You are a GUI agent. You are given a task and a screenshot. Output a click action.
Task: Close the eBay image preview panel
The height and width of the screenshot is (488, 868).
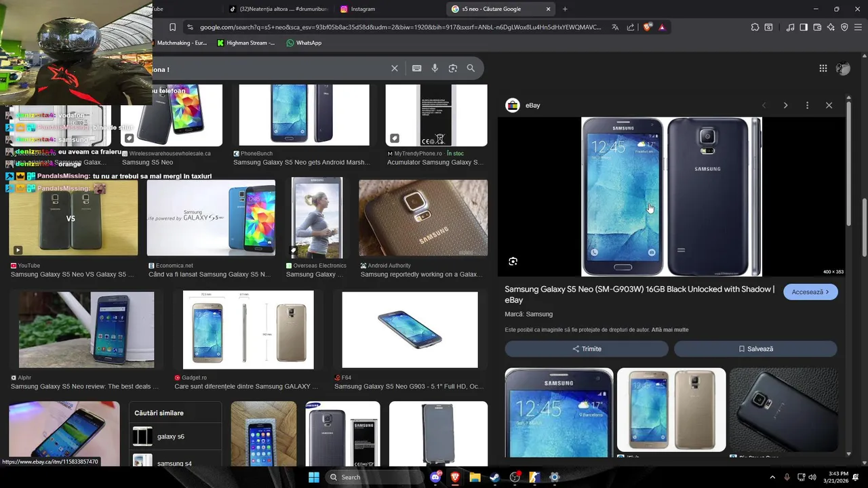click(829, 106)
